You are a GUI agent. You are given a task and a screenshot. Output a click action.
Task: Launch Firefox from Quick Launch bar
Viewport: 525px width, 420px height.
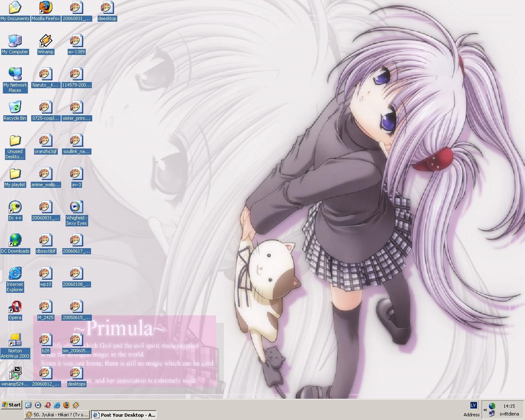click(x=66, y=405)
